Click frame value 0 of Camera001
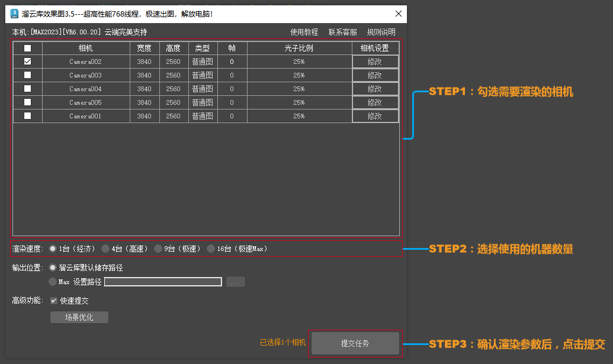The image size is (613, 364). point(232,116)
